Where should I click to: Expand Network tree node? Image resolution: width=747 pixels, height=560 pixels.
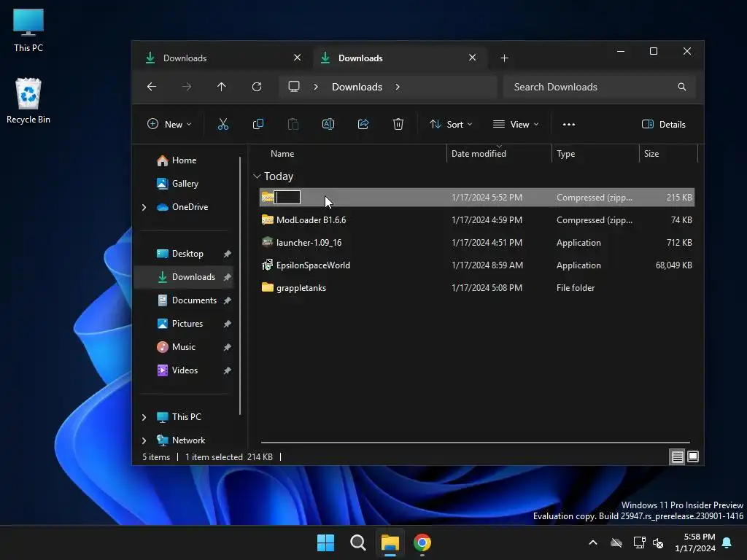point(144,440)
